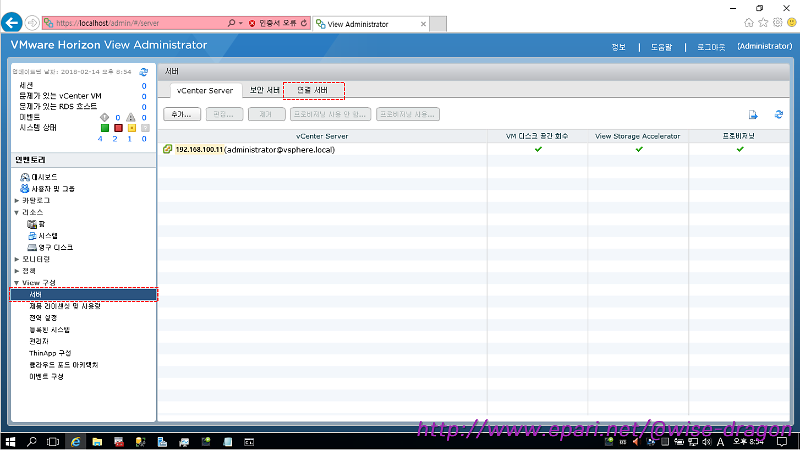Close the View Administrator browser tab
Image resolution: width=800 pixels, height=450 pixels.
pos(423,24)
